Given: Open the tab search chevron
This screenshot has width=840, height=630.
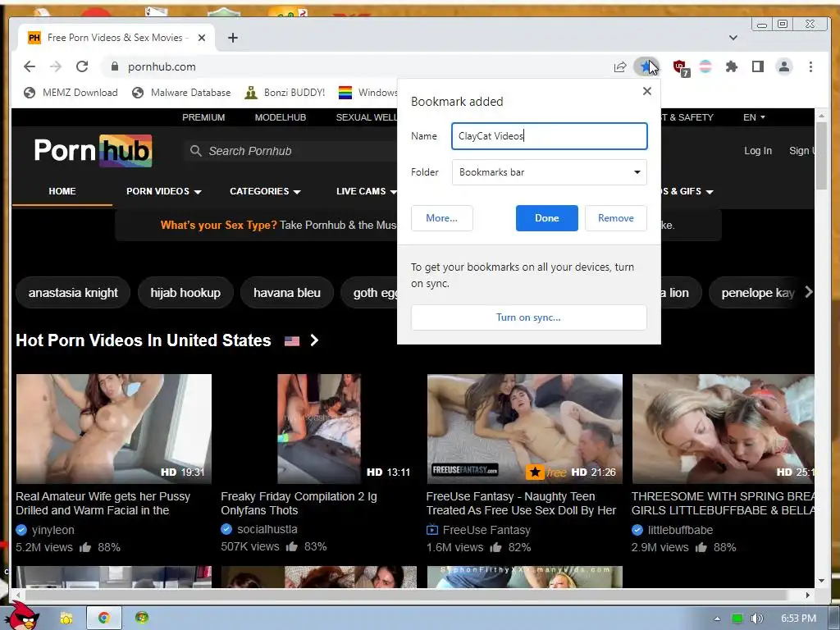Looking at the screenshot, I should [x=733, y=38].
